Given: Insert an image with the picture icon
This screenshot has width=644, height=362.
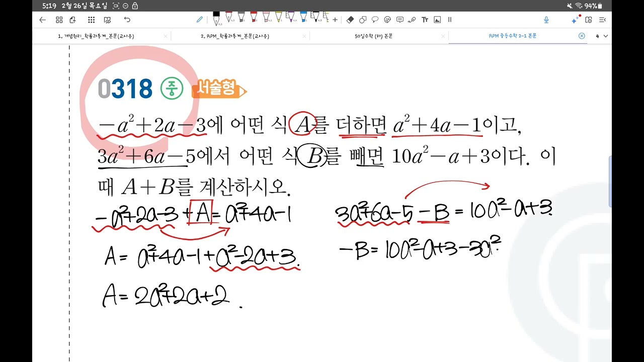Looking at the screenshot, I should pyautogui.click(x=437, y=20).
